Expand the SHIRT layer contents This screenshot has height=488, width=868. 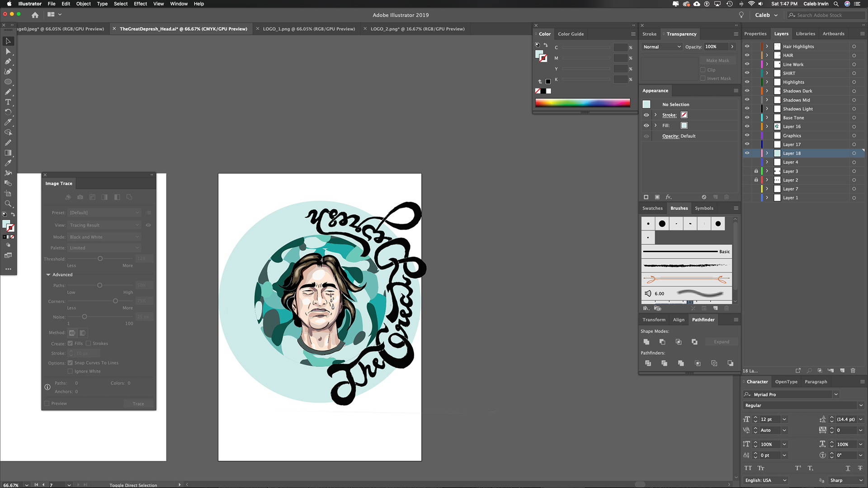[767, 73]
